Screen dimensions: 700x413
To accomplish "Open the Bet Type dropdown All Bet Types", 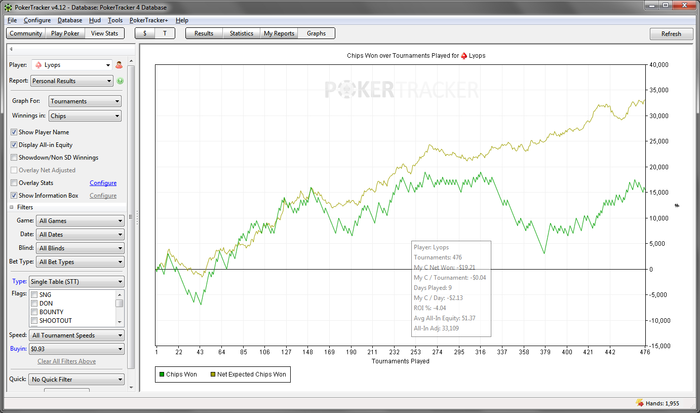I will [80, 262].
